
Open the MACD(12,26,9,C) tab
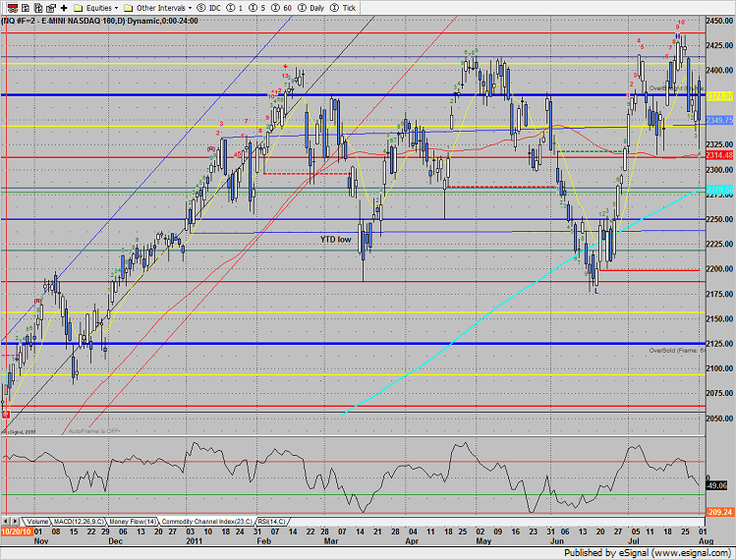(x=79, y=522)
